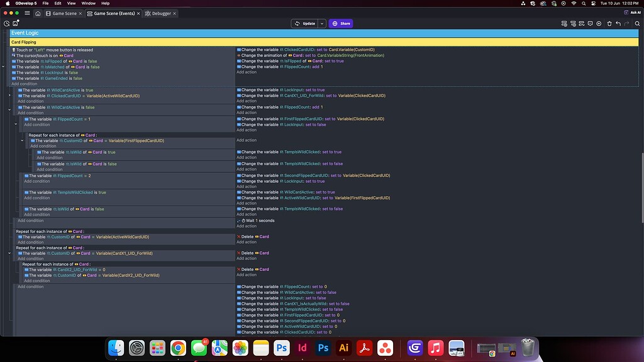The height and width of the screenshot is (362, 644).
Task: Open the add other event circle-plus icon
Action: pyautogui.click(x=599, y=23)
